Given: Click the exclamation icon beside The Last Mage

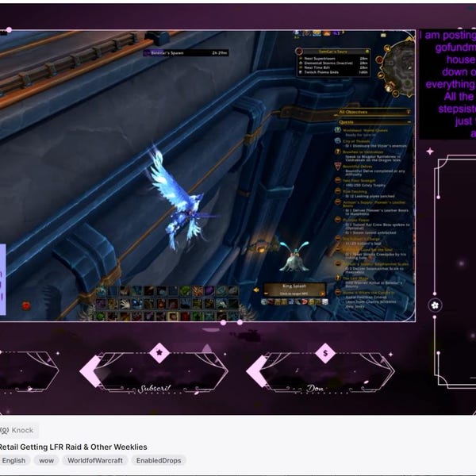Looking at the screenshot, I should click(x=338, y=277).
